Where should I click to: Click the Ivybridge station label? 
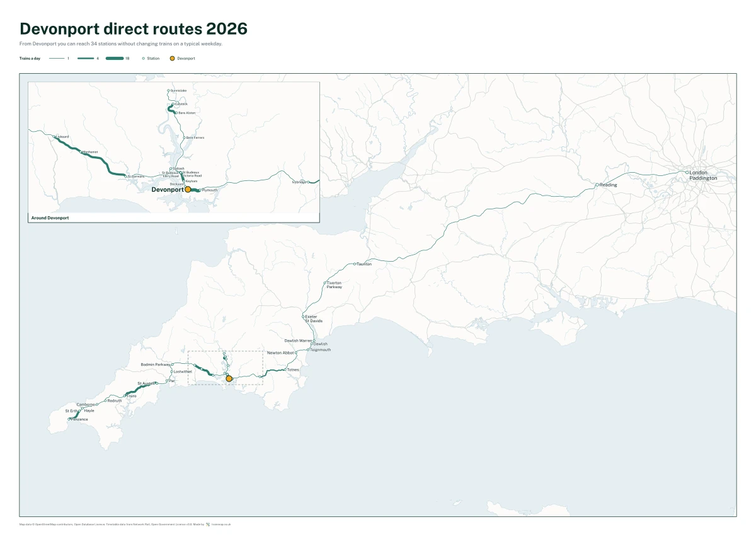[299, 182]
